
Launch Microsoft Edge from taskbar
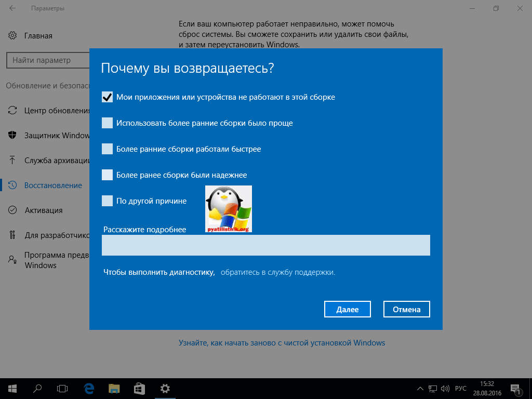pyautogui.click(x=89, y=389)
